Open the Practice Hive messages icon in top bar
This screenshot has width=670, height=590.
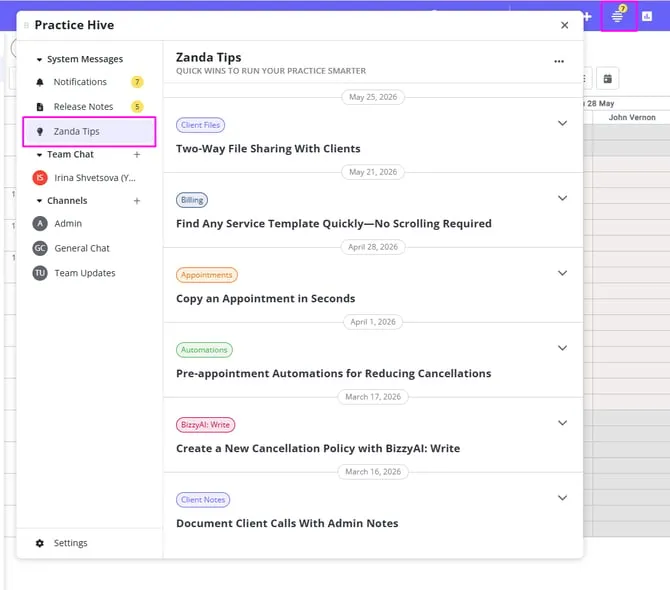pos(618,16)
